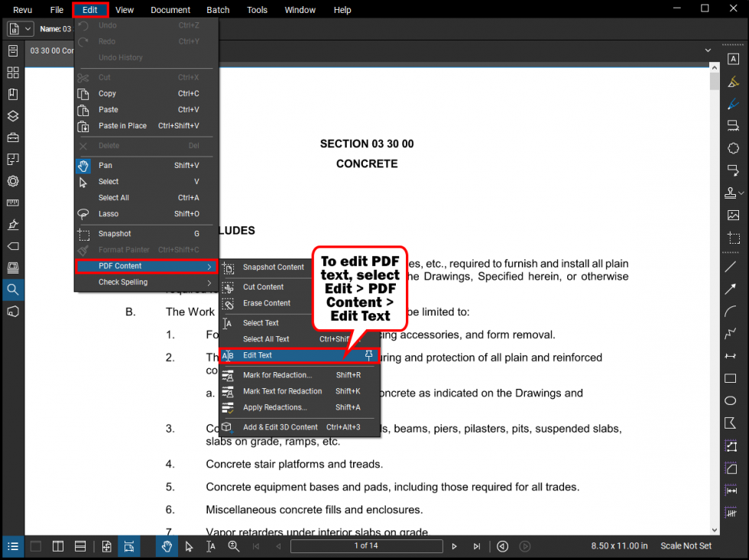Click the vertical scrollbar thumb
749x560 pixels.
click(x=714, y=82)
